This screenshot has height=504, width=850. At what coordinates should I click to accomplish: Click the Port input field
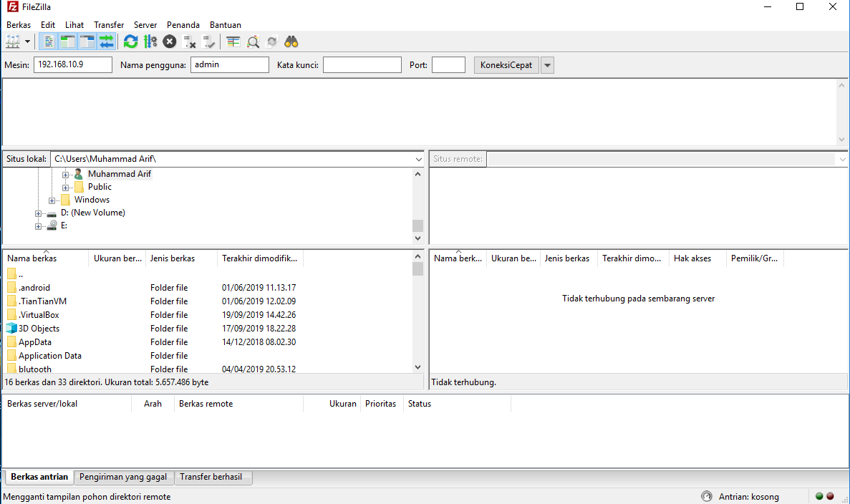[448, 65]
